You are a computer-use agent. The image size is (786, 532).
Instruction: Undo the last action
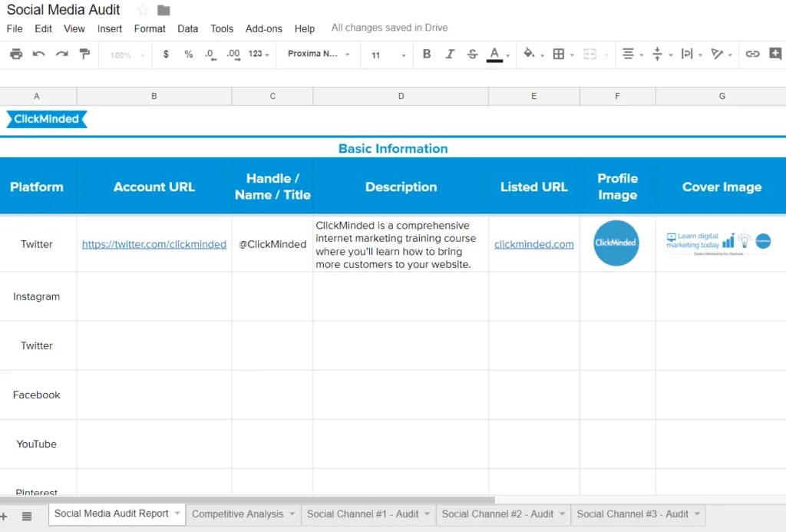38,55
